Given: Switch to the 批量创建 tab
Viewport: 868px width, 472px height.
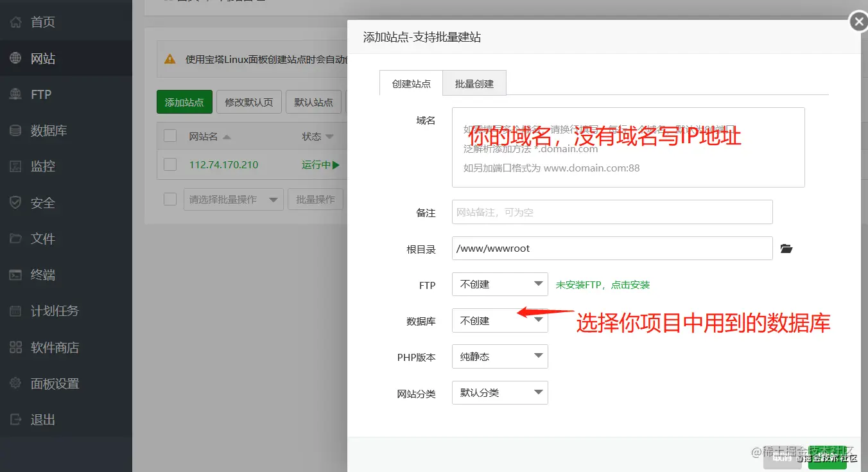Looking at the screenshot, I should coord(474,83).
